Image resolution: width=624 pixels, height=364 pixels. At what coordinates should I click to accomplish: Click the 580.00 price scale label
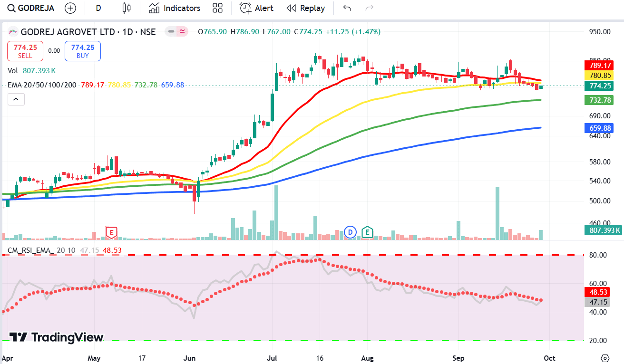click(600, 162)
